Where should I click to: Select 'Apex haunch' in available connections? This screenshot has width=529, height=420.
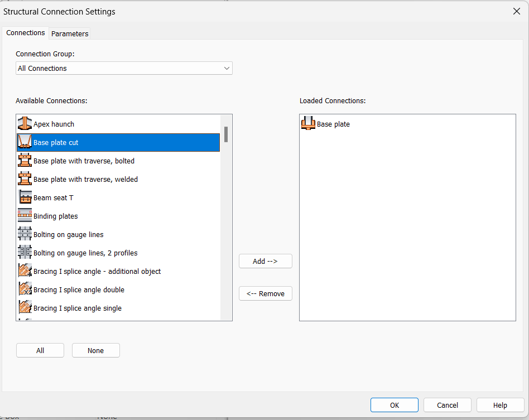tap(118, 124)
